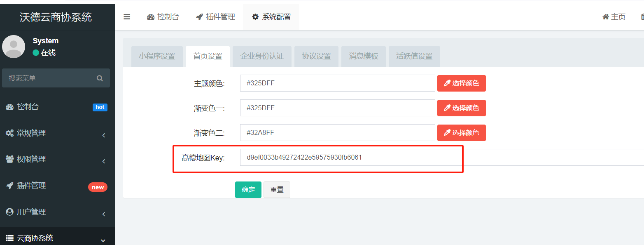Open 控制台 in the sidebar

tap(58, 107)
